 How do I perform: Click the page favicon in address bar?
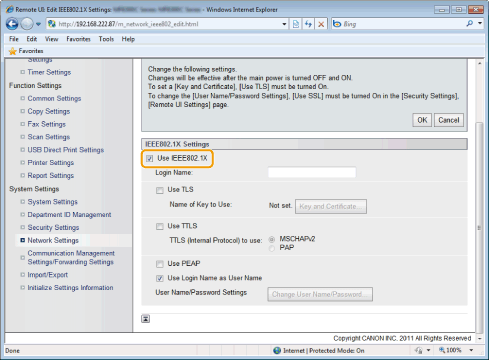tap(51, 24)
